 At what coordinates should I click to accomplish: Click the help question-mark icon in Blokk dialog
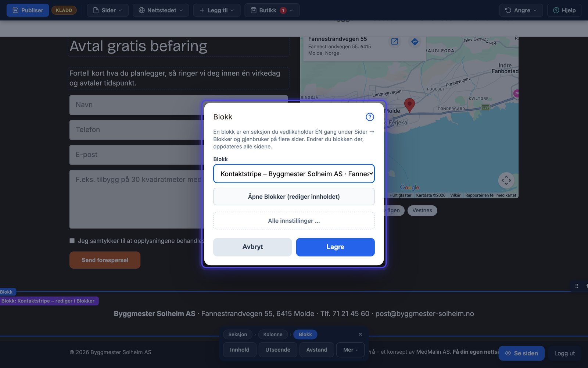coord(370,117)
